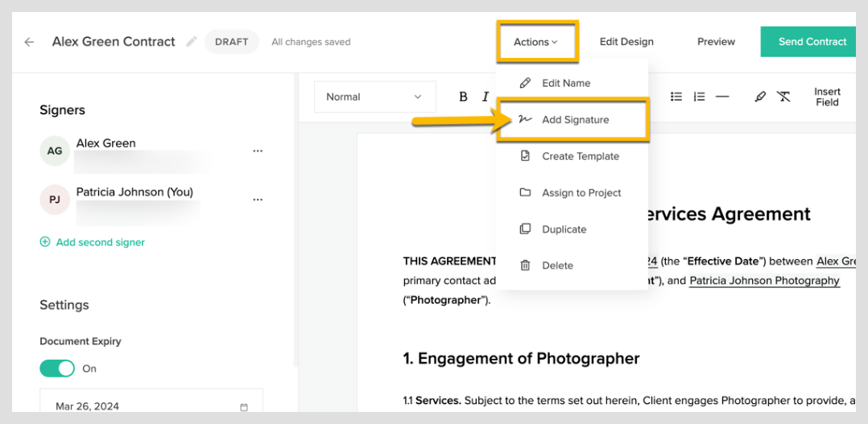Open the calendar icon in expiry date field
The width and height of the screenshot is (868, 424).
click(x=243, y=407)
